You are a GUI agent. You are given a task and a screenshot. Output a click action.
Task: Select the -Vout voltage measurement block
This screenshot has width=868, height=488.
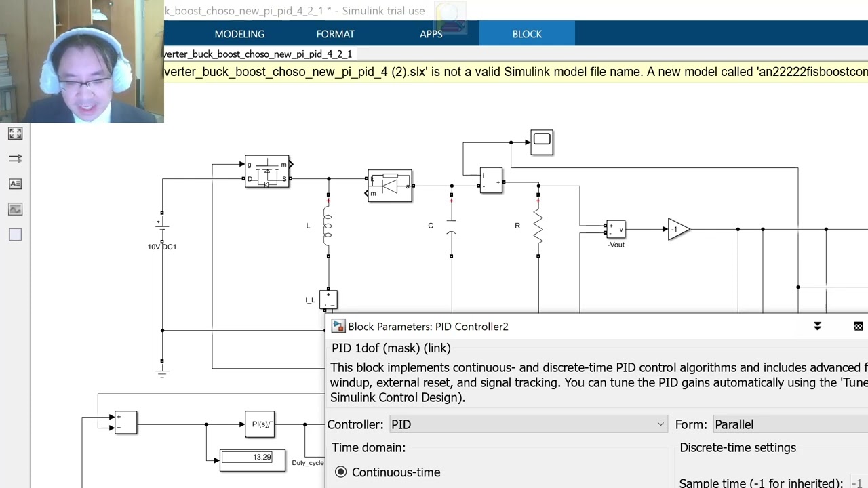click(616, 230)
